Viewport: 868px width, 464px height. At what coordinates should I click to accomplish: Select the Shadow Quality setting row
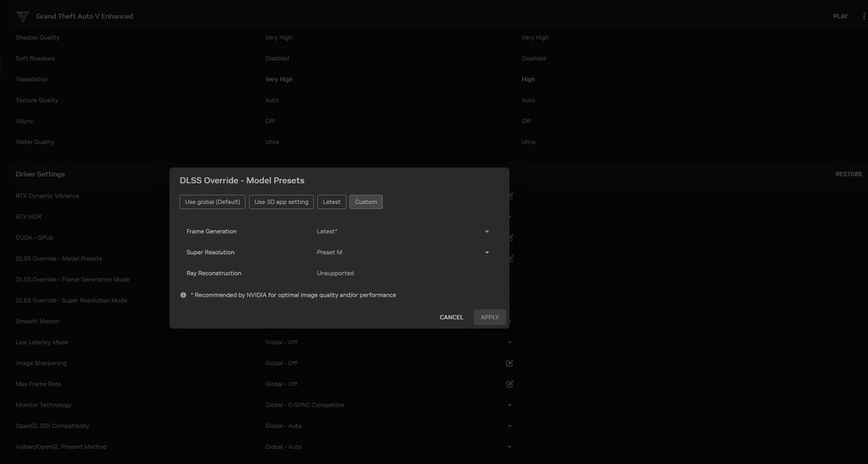434,38
